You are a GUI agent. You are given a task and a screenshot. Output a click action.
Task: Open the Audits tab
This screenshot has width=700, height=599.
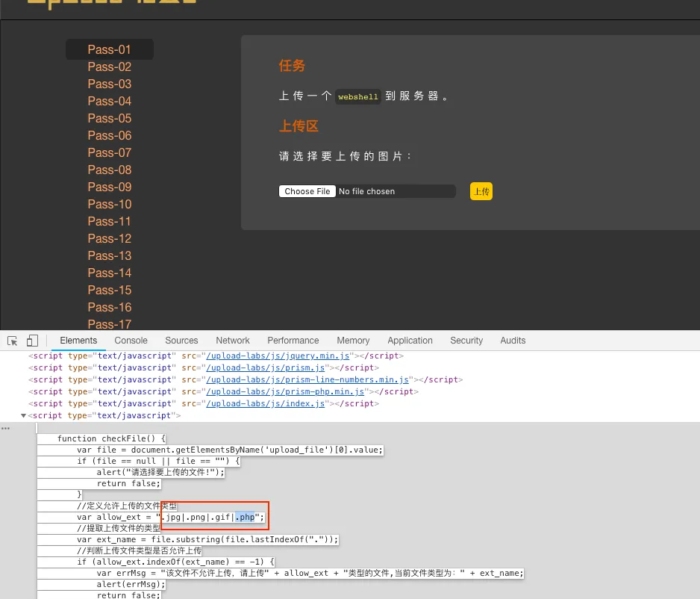513,341
